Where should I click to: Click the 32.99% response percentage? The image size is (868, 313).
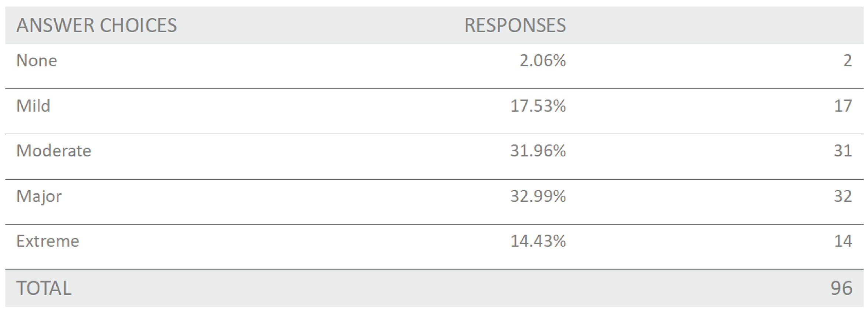(538, 196)
